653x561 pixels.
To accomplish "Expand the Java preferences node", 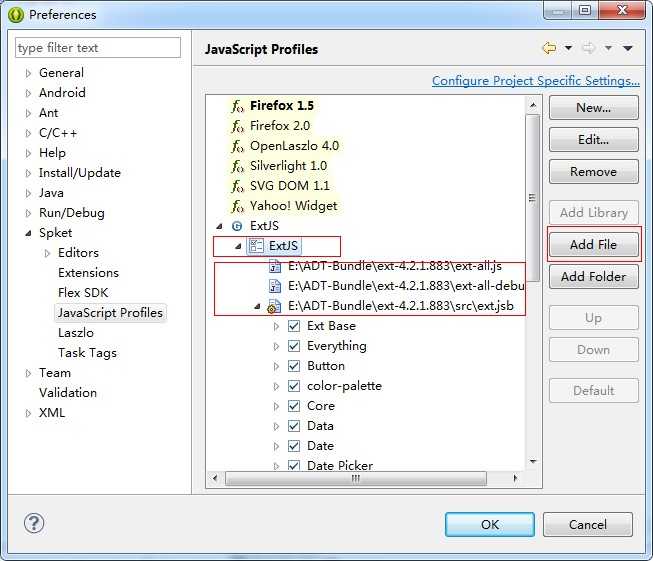I will coord(28,194).
